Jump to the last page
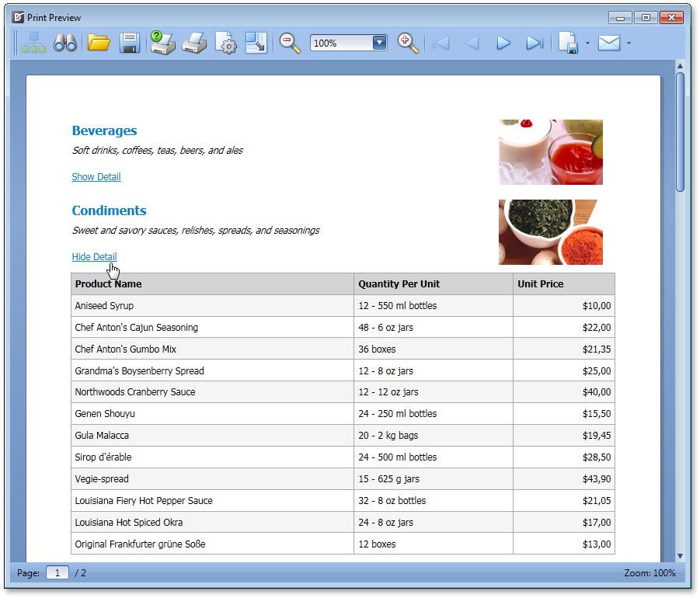The image size is (700, 598). pos(535,43)
